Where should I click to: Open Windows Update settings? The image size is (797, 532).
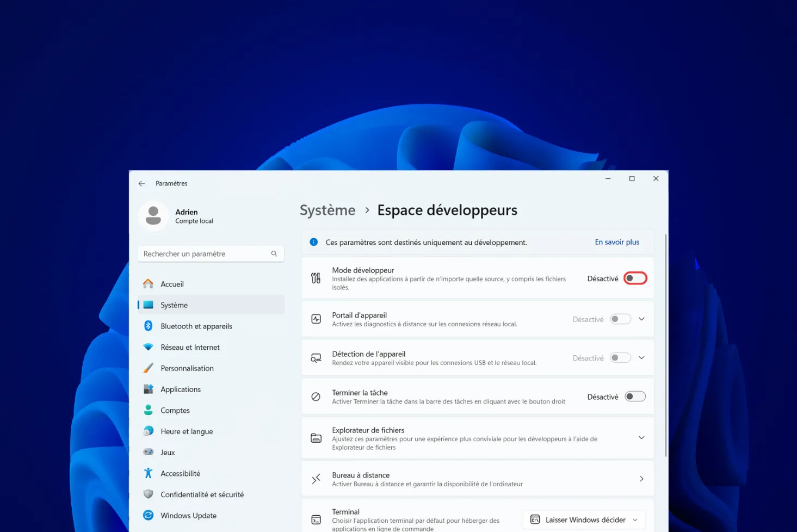(x=211, y=515)
